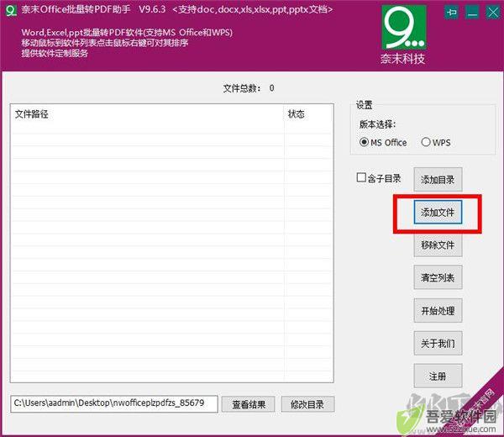The image size is (504, 437).
Task: Click the 修改目录 button
Action: (307, 404)
